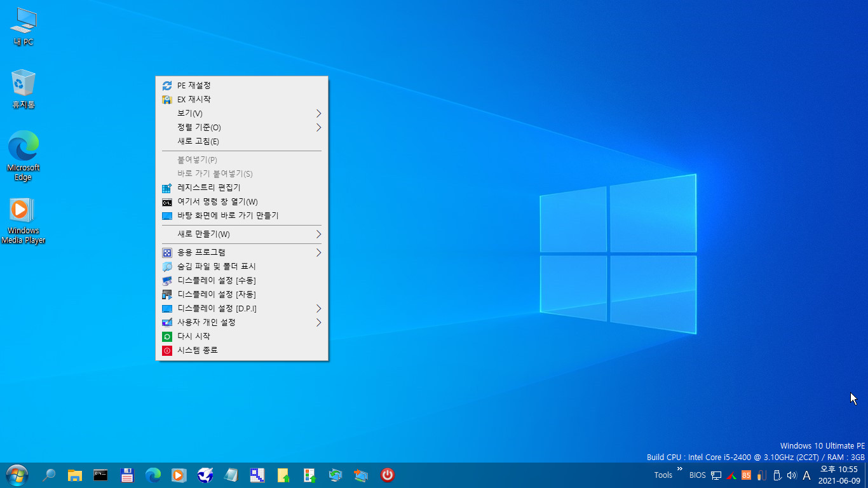The width and height of the screenshot is (868, 488).
Task: Select 여기서 명령 창 열기(W)
Action: tap(241, 201)
